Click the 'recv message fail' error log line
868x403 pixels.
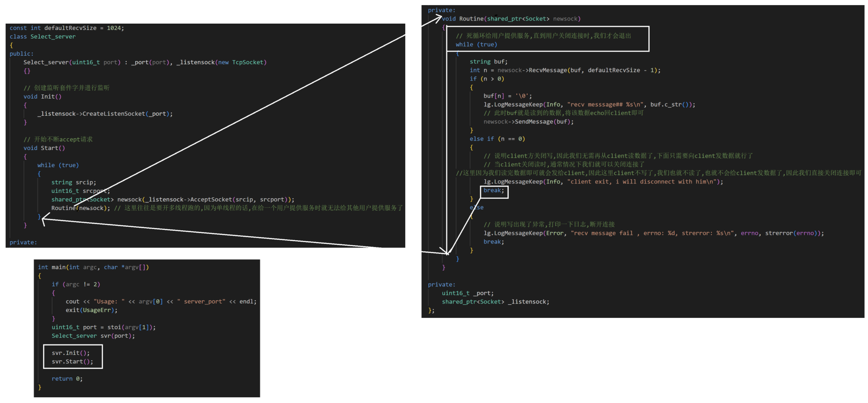tap(654, 233)
